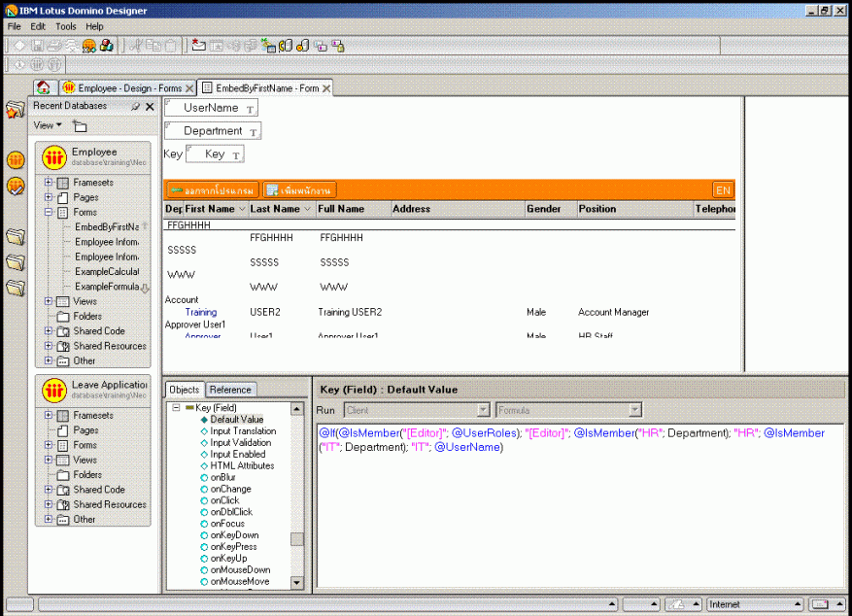The width and height of the screenshot is (852, 616).
Task: Click the Leave Application database round logo icon
Action: point(54,390)
